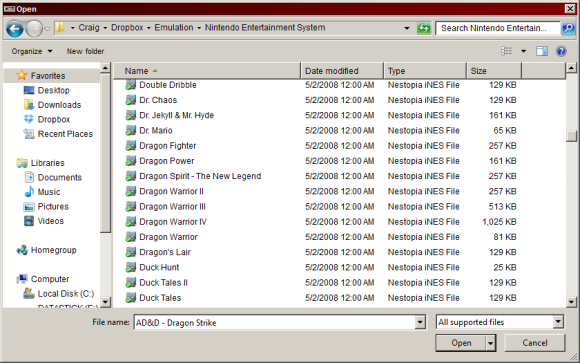Sort by the Size column header
Screen dimensions: 580x363
[494, 71]
